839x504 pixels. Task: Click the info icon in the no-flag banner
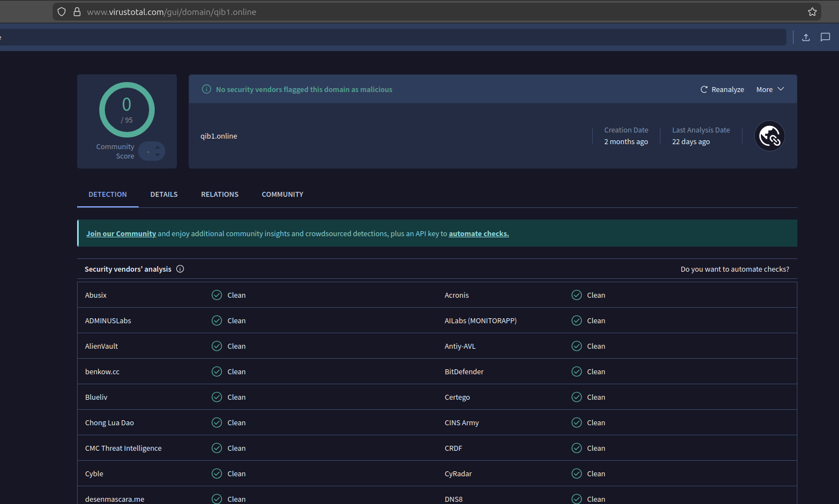click(x=206, y=89)
